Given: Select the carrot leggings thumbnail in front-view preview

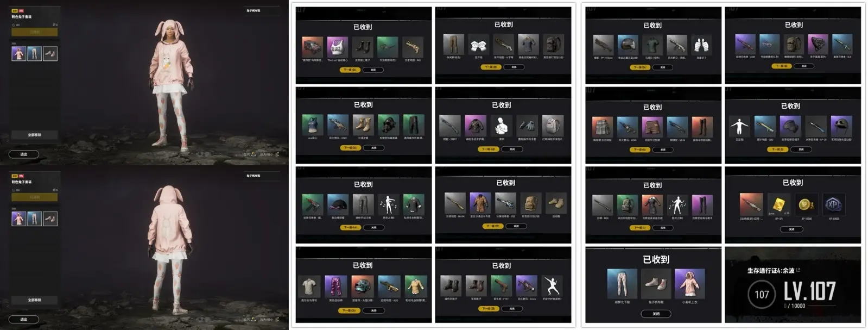Looking at the screenshot, I should coord(34,53).
